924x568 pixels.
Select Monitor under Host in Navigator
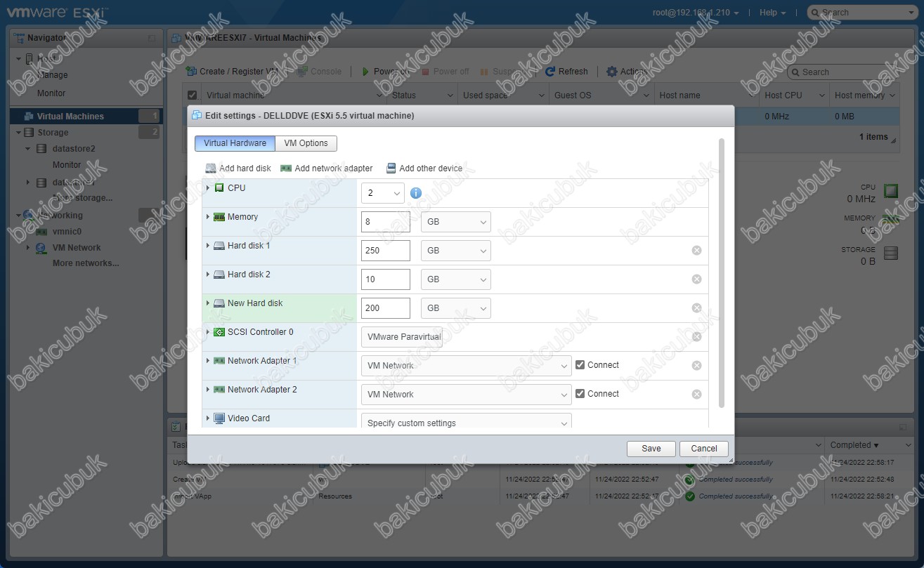(x=51, y=93)
